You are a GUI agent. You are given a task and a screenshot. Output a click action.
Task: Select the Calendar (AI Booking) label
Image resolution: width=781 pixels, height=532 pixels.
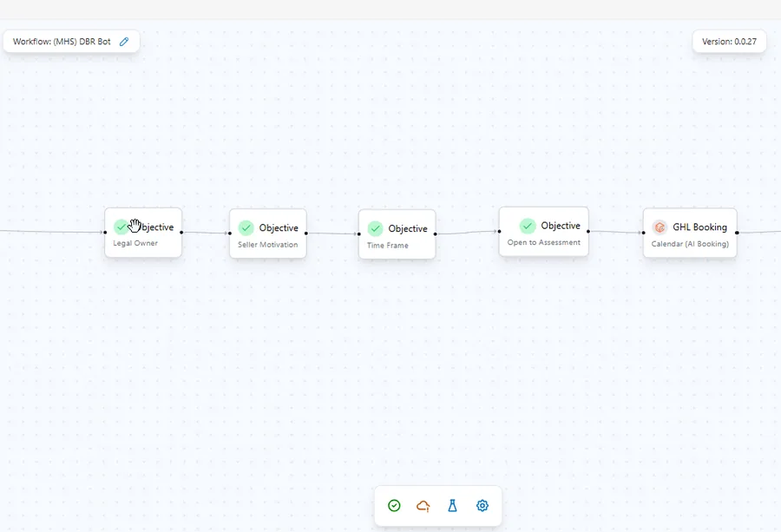[x=690, y=244]
